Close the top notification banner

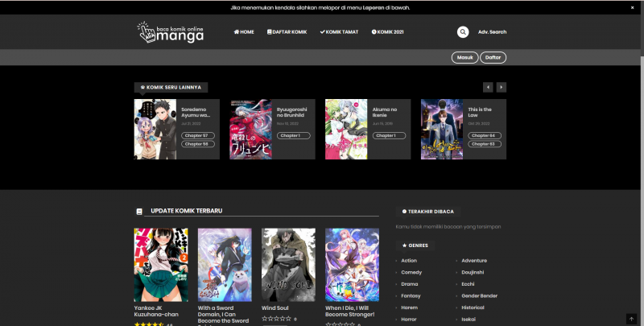tap(631, 7)
